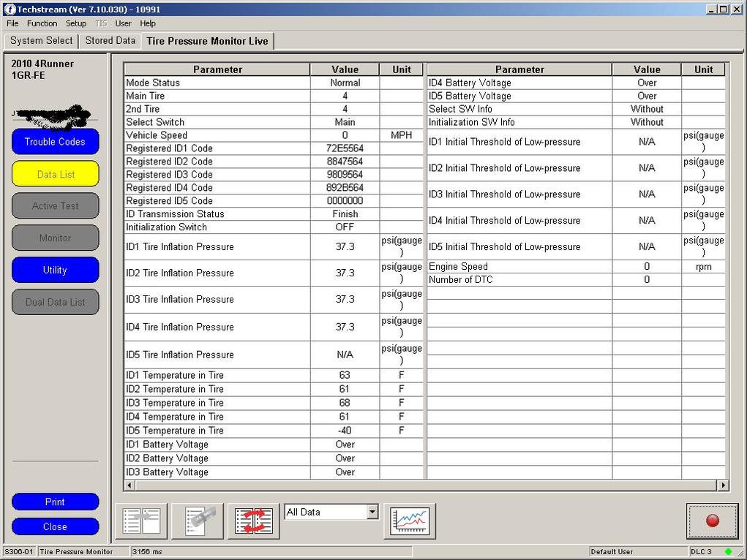Click the right arrow of the horizontal scrollbar
Viewport: 747px width, 560px height.
[x=723, y=485]
